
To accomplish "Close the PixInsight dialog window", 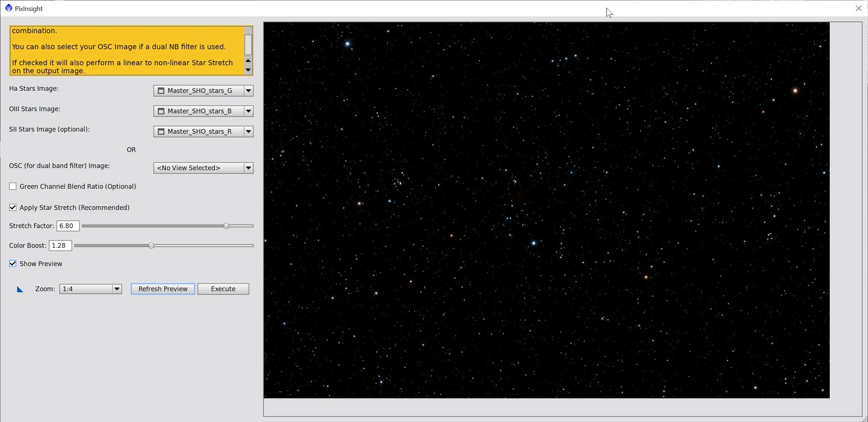I will click(x=859, y=8).
